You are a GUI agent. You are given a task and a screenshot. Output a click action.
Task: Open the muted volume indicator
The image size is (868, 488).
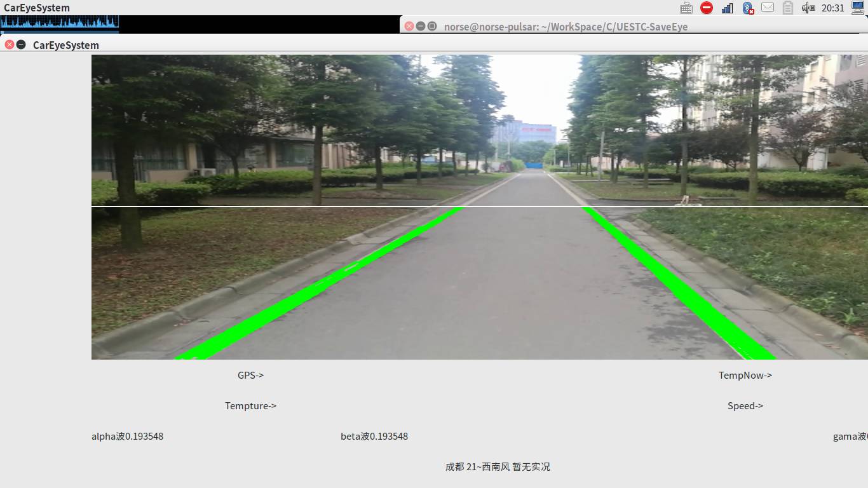coord(808,8)
